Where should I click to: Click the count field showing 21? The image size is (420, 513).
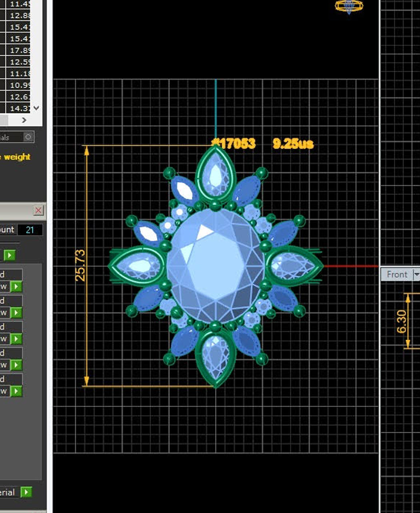click(x=30, y=230)
